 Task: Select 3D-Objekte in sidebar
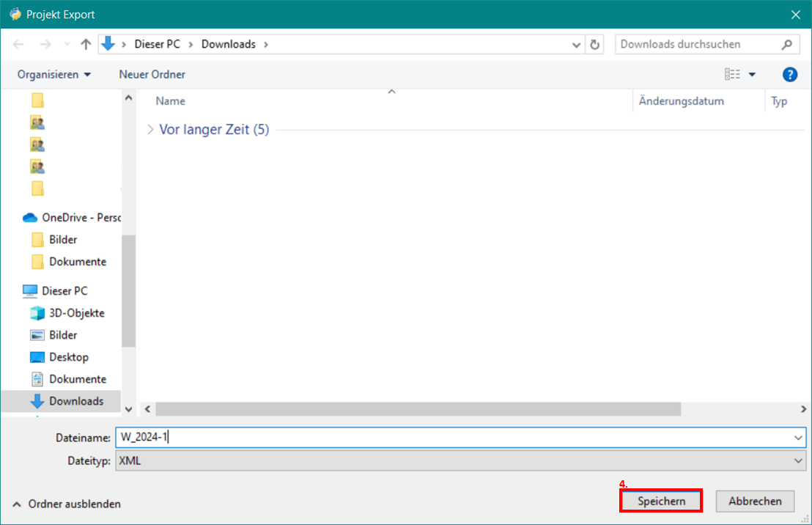[x=76, y=313]
